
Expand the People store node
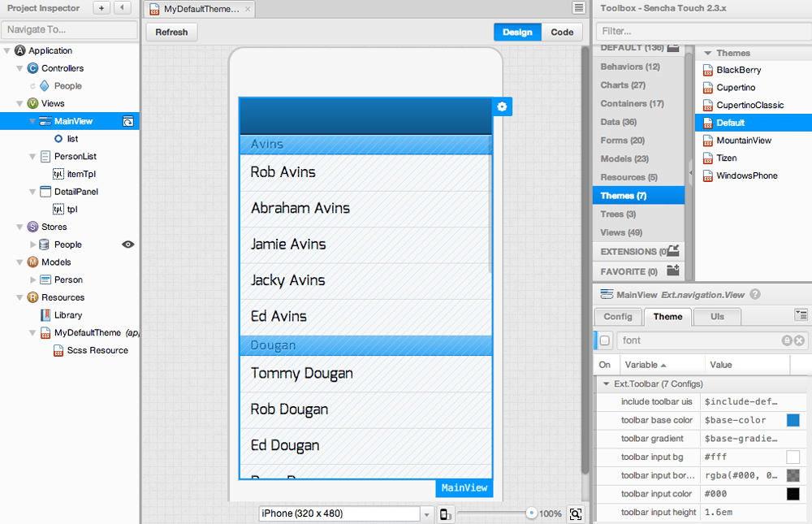click(x=32, y=245)
